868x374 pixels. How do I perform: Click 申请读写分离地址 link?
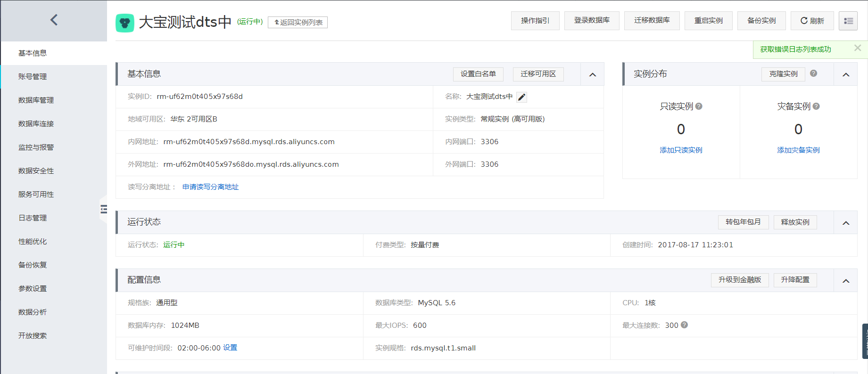tap(210, 187)
